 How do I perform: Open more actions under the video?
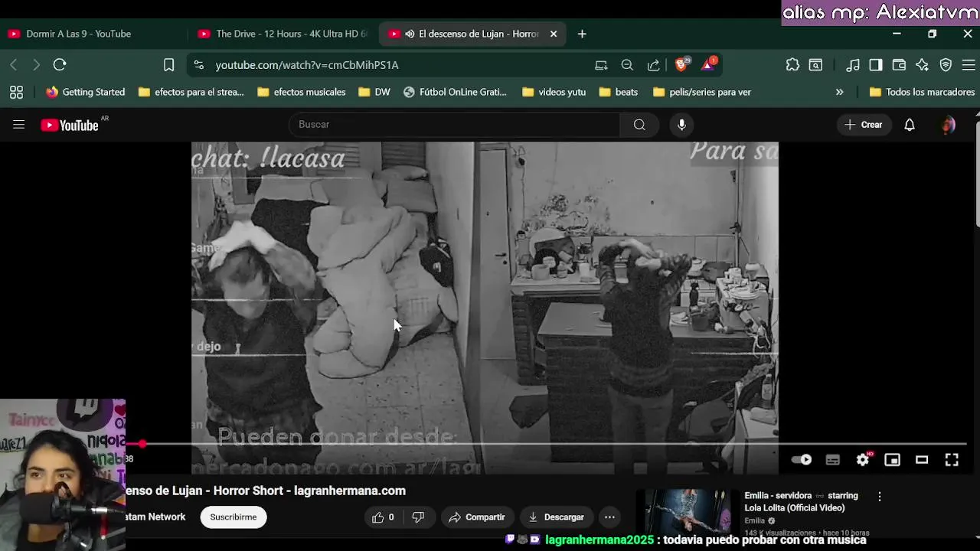[609, 517]
